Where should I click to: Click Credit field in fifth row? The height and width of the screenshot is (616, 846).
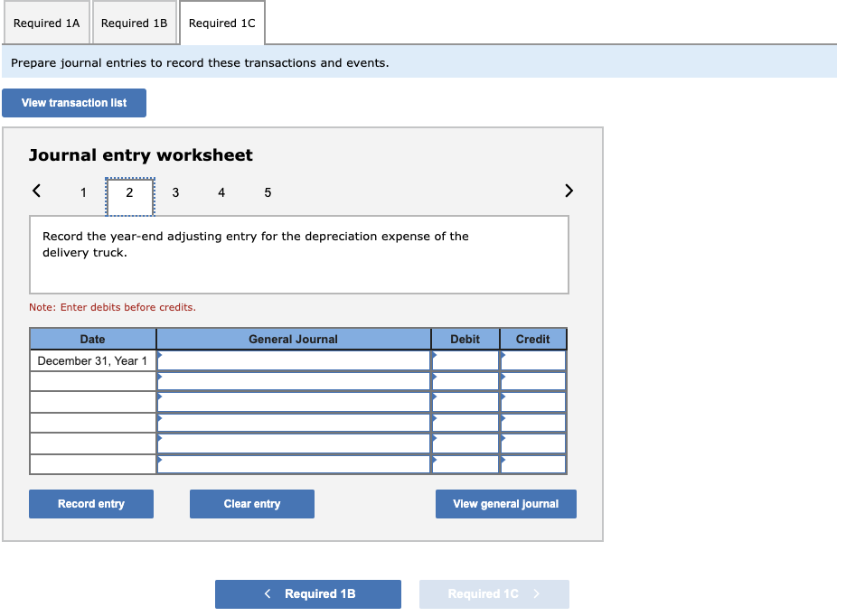533,443
